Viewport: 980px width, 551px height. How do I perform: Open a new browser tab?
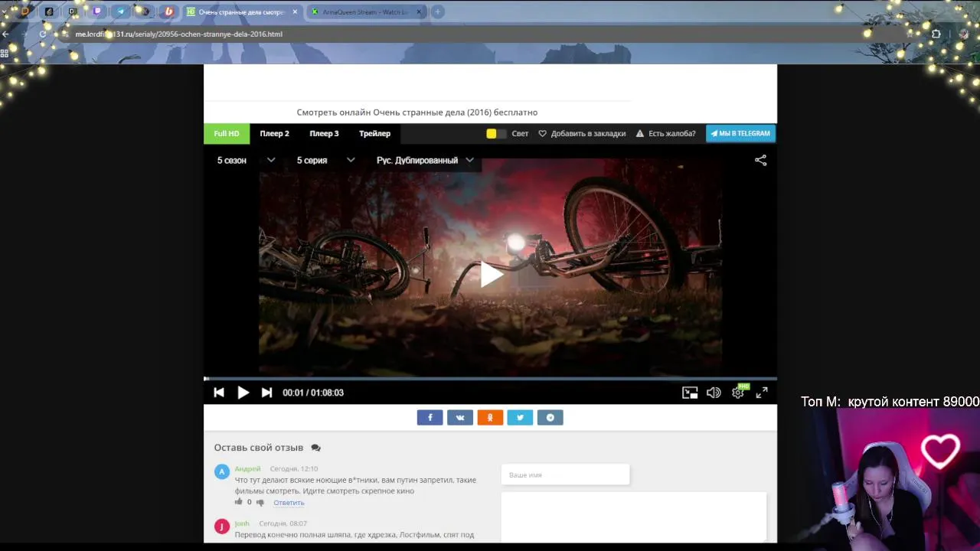point(437,11)
